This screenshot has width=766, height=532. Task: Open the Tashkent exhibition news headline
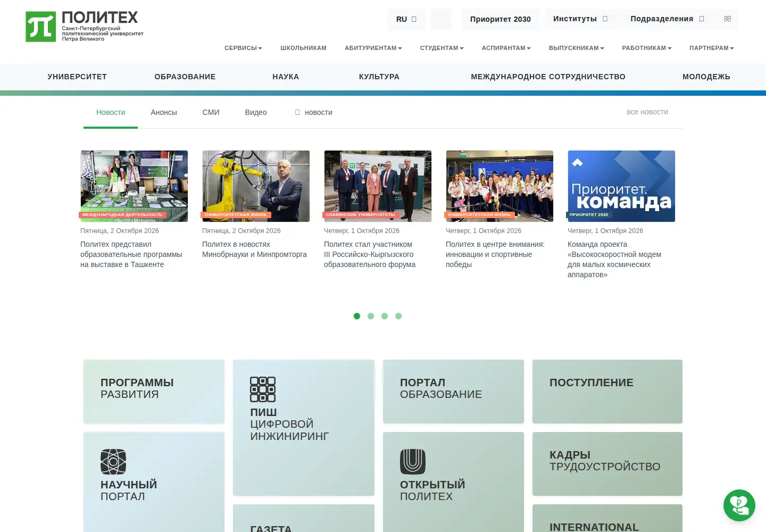(x=131, y=254)
